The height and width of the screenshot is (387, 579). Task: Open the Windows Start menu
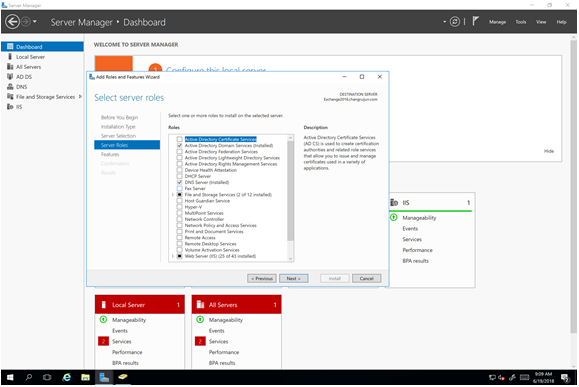pyautogui.click(x=10, y=377)
